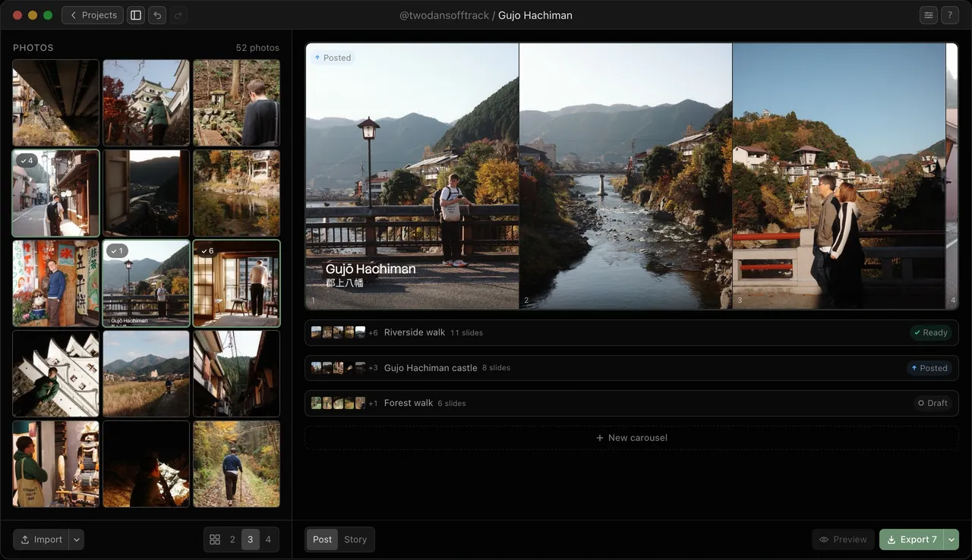Open the Import dropdown arrow
Screen dimensions: 972x560
pos(77,540)
